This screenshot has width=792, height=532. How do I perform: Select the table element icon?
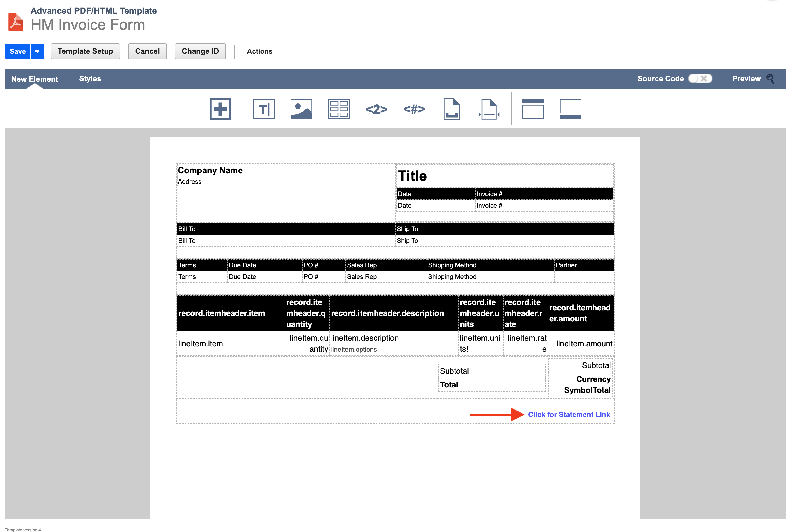[x=339, y=109]
